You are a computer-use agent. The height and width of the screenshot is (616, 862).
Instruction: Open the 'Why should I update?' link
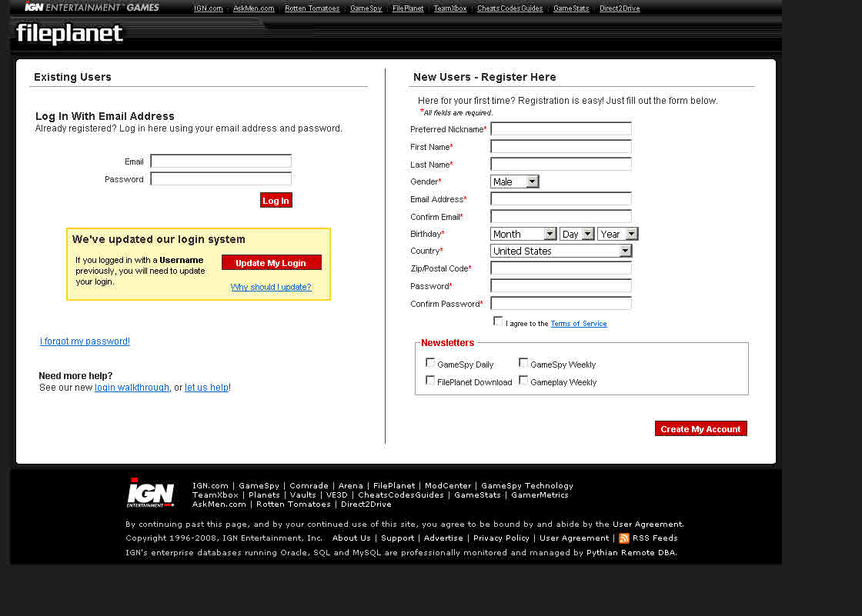coord(271,287)
